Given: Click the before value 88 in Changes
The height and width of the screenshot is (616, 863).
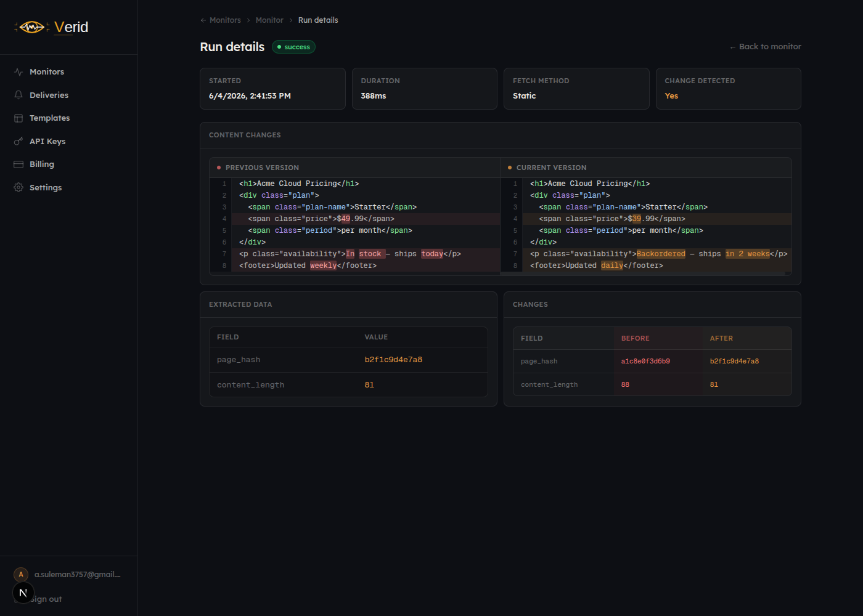Looking at the screenshot, I should pos(625,384).
